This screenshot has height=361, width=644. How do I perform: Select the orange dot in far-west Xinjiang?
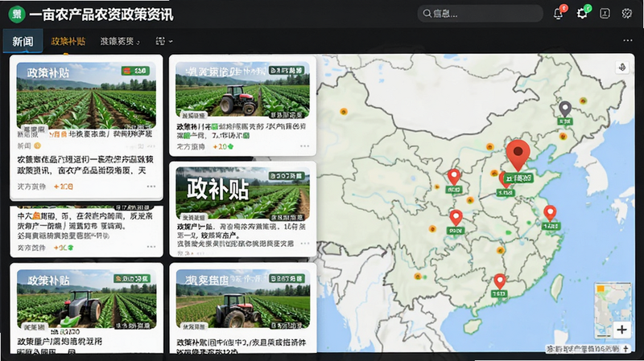tap(344, 112)
